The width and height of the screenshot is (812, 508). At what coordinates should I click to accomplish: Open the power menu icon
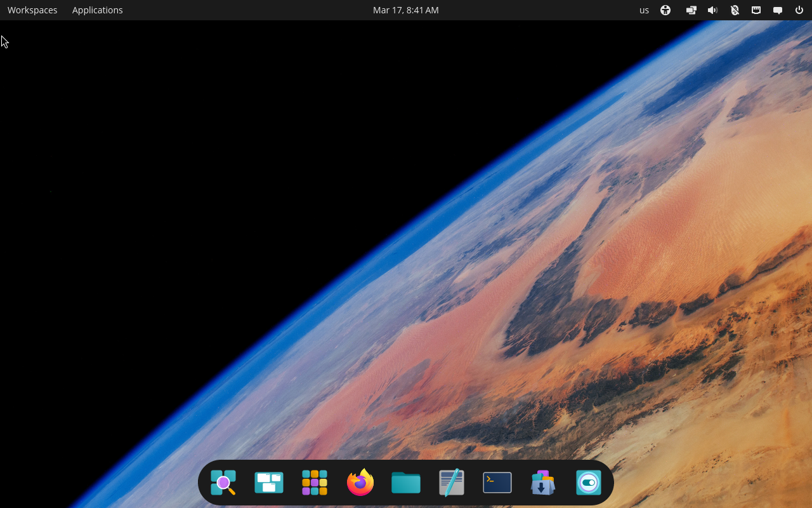click(x=799, y=10)
